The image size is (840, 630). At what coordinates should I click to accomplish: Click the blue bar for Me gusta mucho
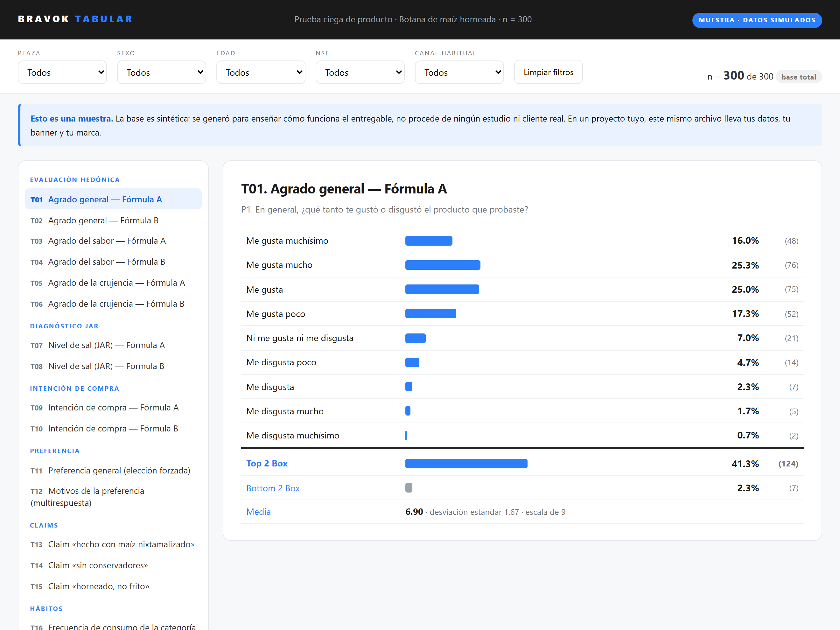pyautogui.click(x=443, y=265)
